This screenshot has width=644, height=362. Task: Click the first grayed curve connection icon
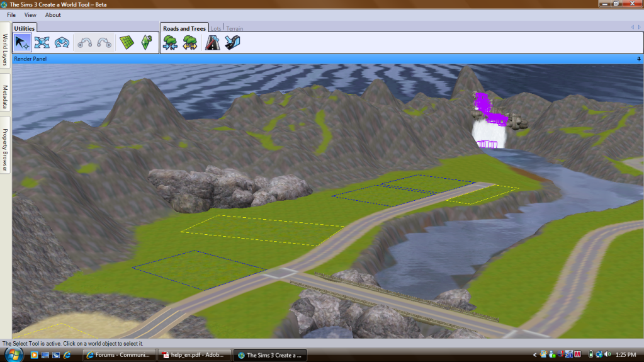coord(84,43)
